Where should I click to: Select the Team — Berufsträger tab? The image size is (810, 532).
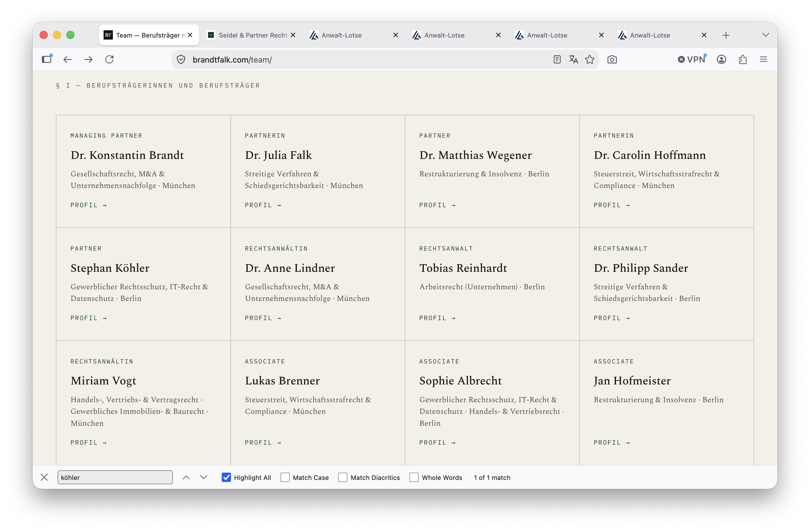coord(149,35)
